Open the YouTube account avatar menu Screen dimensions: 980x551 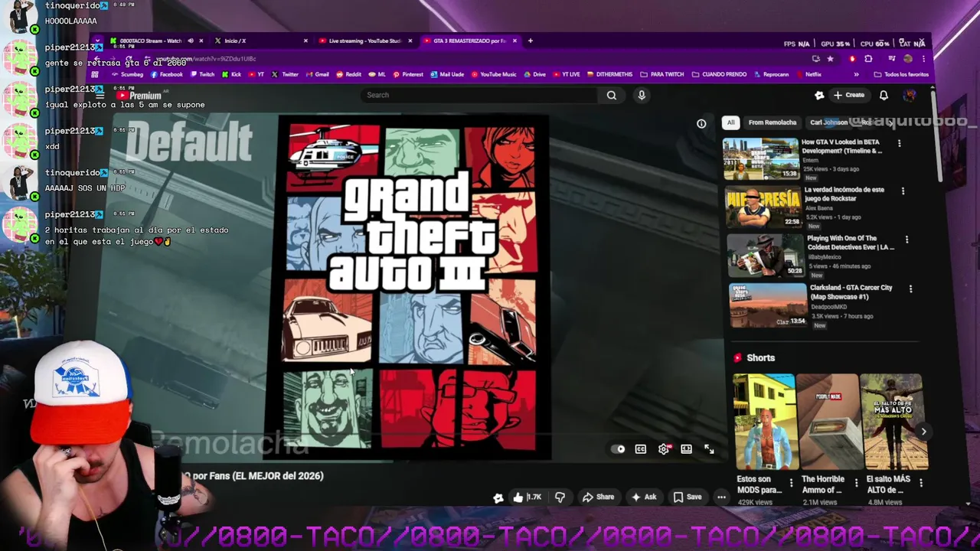pos(910,95)
